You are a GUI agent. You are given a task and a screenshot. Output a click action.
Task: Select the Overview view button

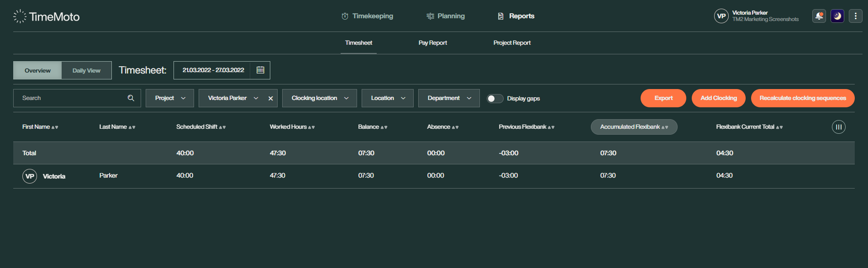[37, 70]
